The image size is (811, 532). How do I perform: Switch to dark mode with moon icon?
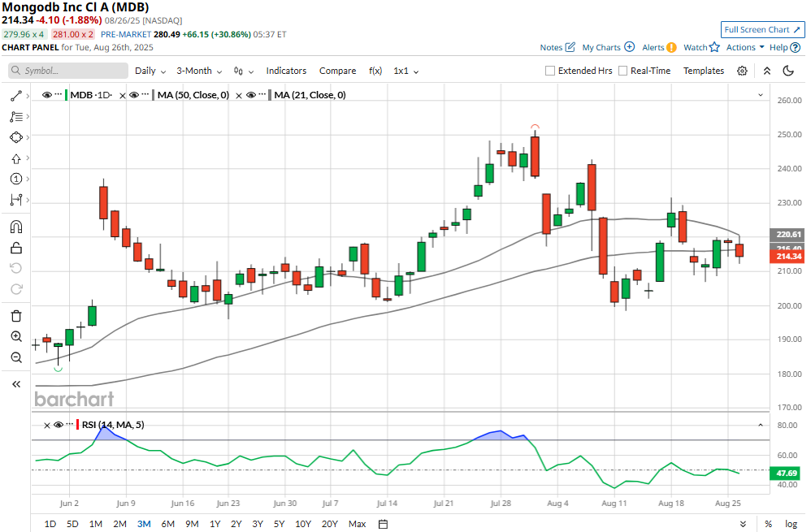coord(788,71)
